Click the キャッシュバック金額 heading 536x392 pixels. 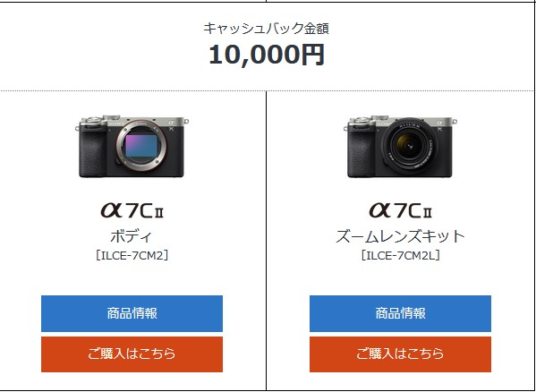tap(267, 29)
